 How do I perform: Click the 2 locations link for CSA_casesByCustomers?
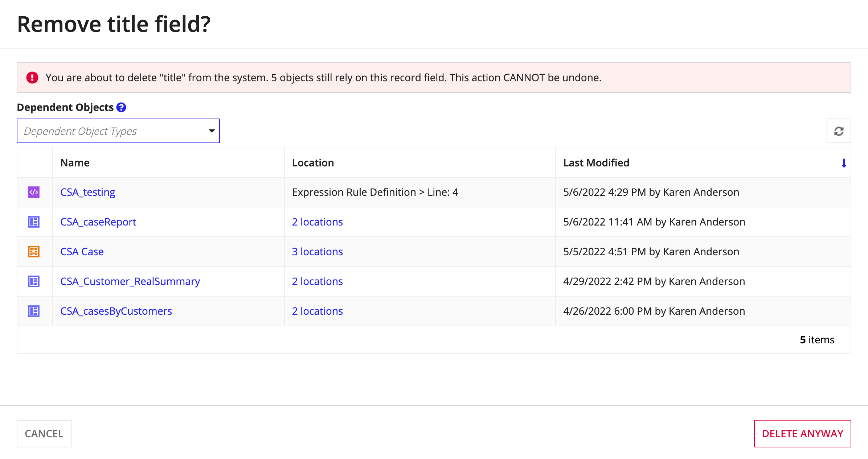click(x=318, y=311)
